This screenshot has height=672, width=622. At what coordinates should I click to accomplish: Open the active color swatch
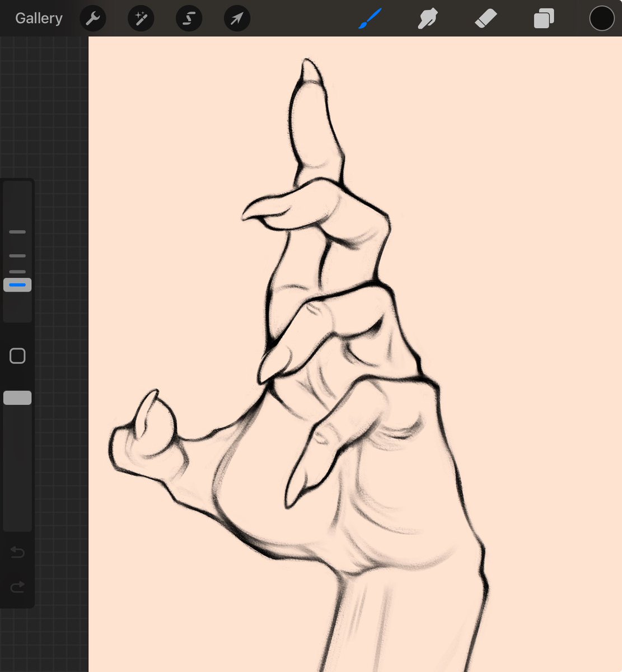click(x=601, y=18)
